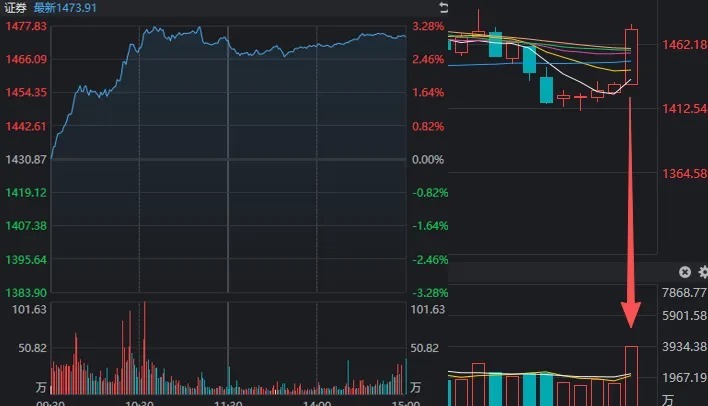
Task: Select the latest tall red candlestick
Action: (631, 56)
